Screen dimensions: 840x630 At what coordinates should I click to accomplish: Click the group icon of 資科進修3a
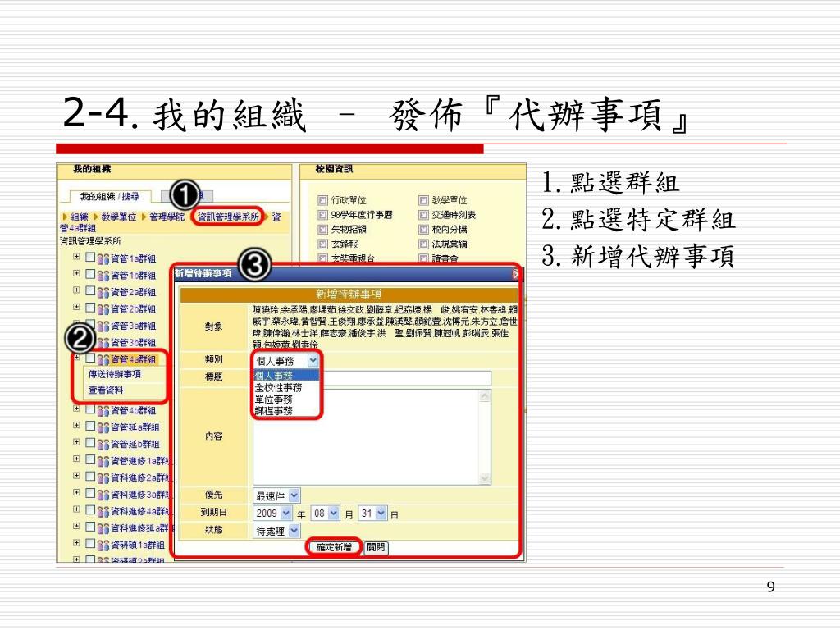(103, 495)
